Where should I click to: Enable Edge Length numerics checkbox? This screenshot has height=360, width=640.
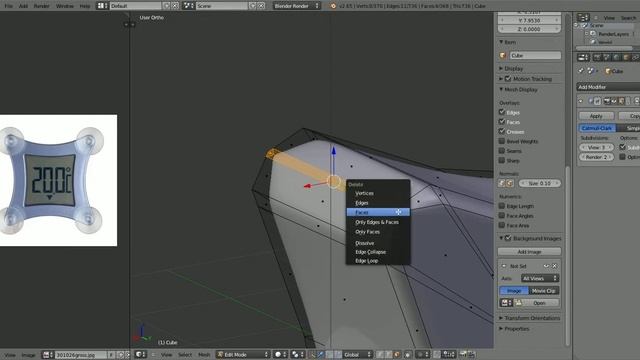[502, 206]
